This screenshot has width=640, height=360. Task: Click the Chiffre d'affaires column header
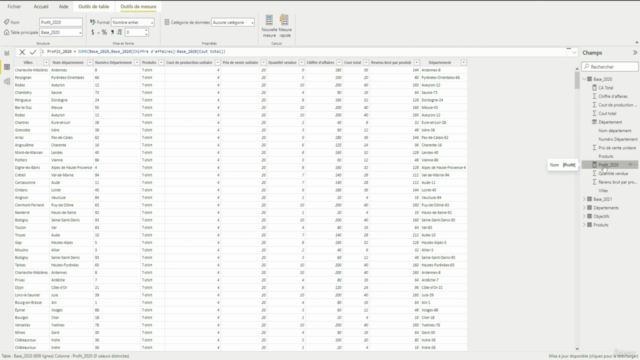tap(320, 62)
